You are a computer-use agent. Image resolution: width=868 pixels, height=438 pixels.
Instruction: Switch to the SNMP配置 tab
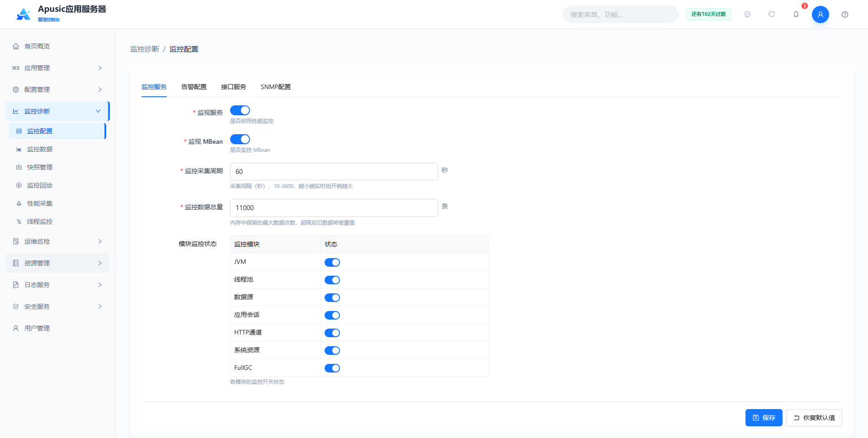click(276, 87)
